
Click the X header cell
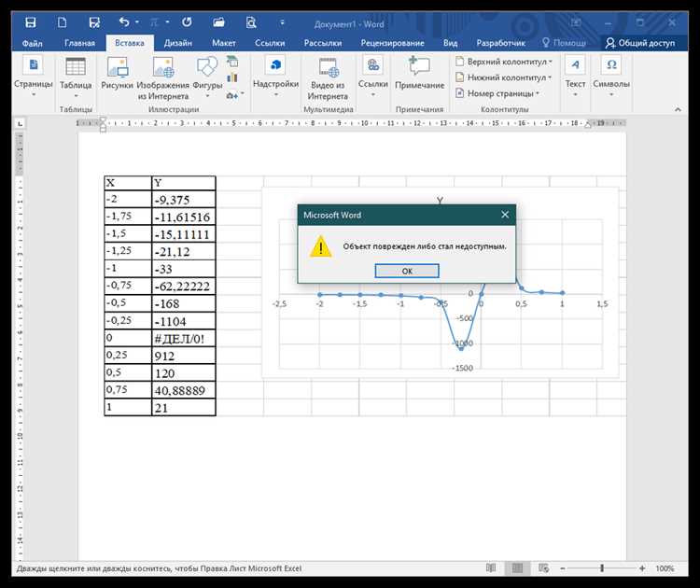(128, 183)
